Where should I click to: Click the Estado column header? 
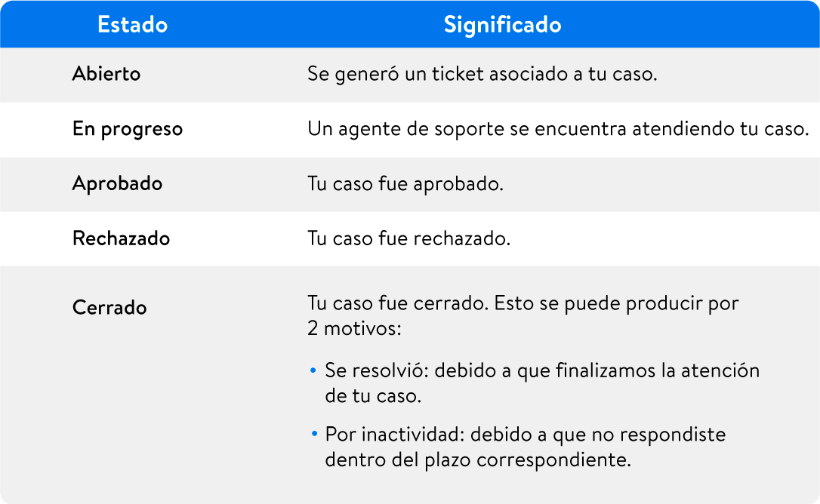pyautogui.click(x=132, y=25)
